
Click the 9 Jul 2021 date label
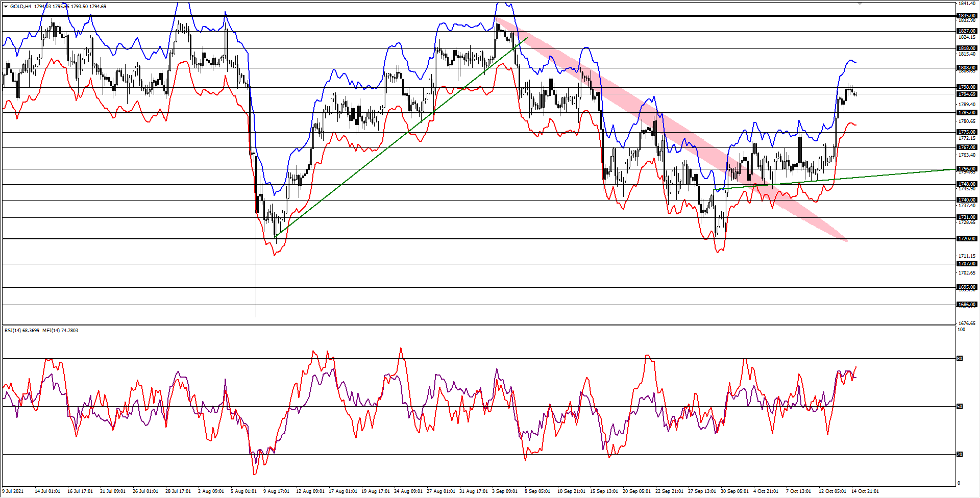tap(13, 491)
